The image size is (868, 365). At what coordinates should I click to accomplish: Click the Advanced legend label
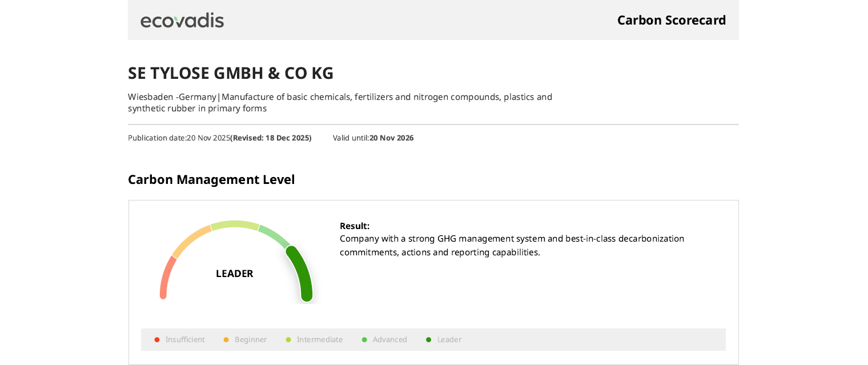tap(390, 340)
